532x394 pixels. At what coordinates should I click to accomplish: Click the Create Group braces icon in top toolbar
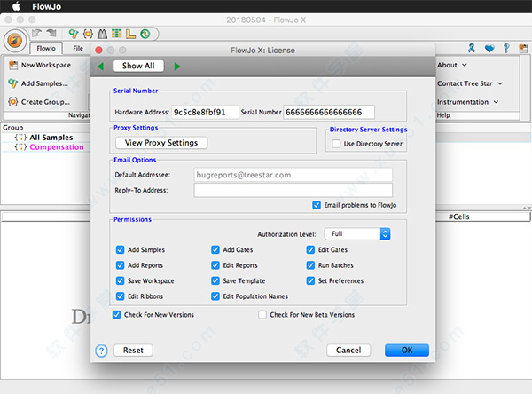(x=88, y=34)
